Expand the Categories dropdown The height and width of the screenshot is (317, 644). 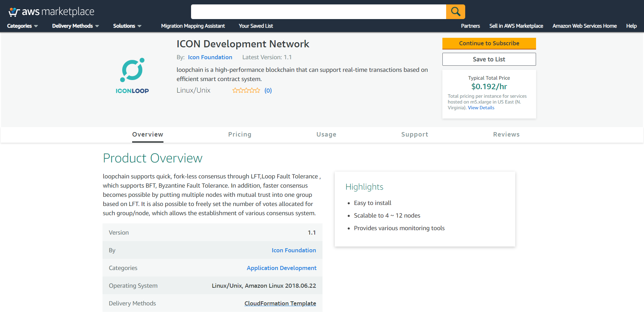(22, 26)
